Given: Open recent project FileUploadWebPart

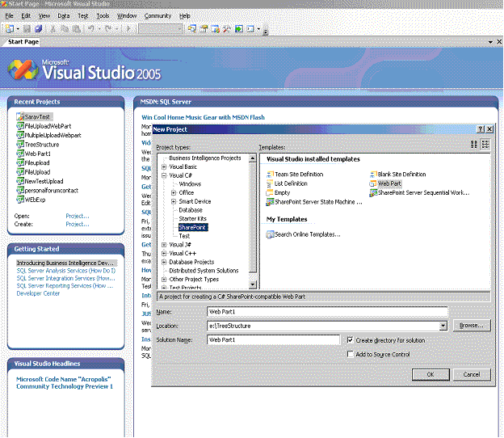Looking at the screenshot, I should point(44,126).
